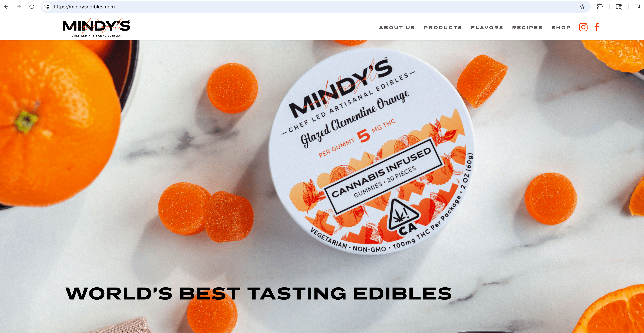Click the browser forward arrow
The height and width of the screenshot is (333, 644).
point(19,7)
